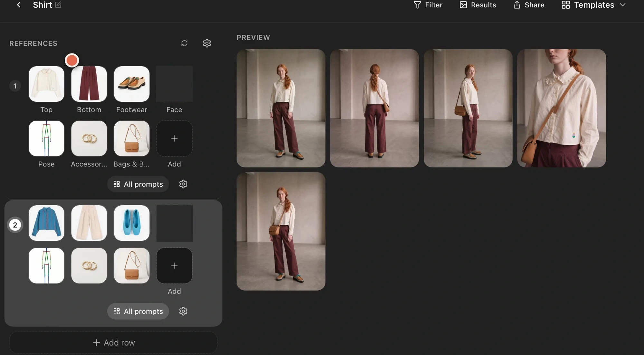Select the maroon pants Bottom reference
Screen dimensions: 644x355
coord(89,84)
